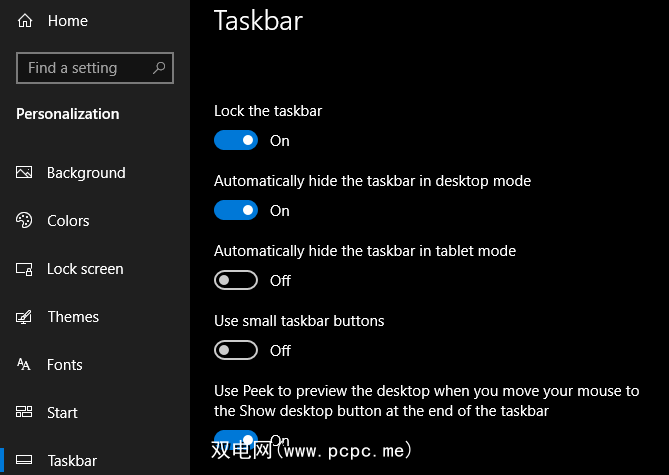
Task: Select Themes in the sidebar
Action: 73,317
